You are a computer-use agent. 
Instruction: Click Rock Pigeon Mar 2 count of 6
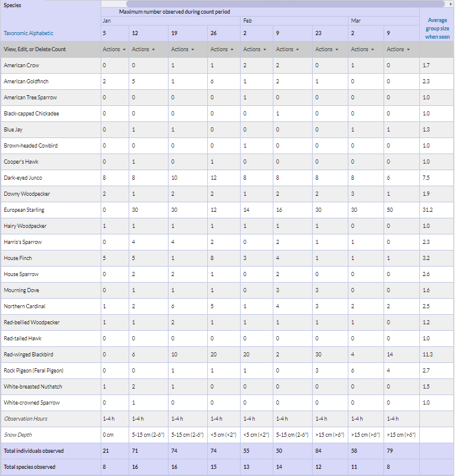click(x=353, y=371)
